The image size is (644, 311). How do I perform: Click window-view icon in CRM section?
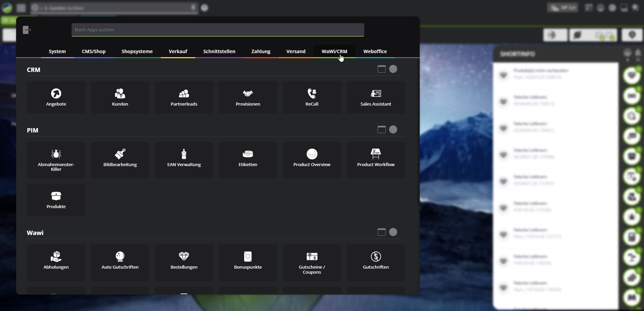381,69
